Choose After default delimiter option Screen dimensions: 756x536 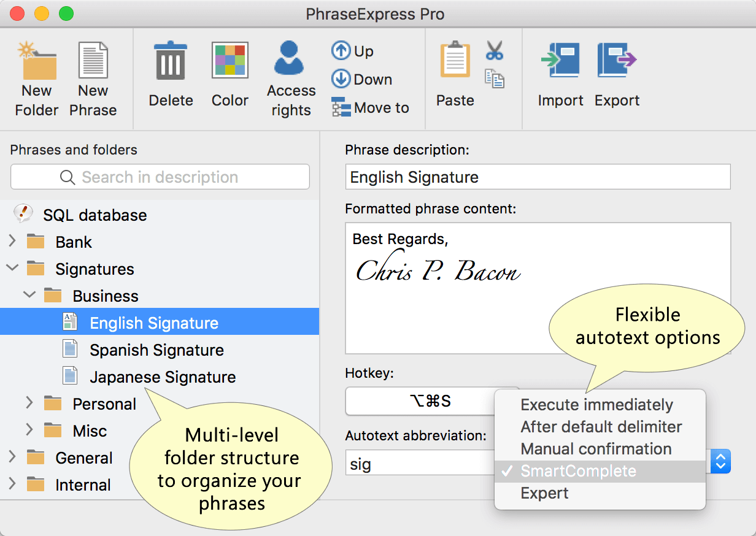(x=600, y=427)
